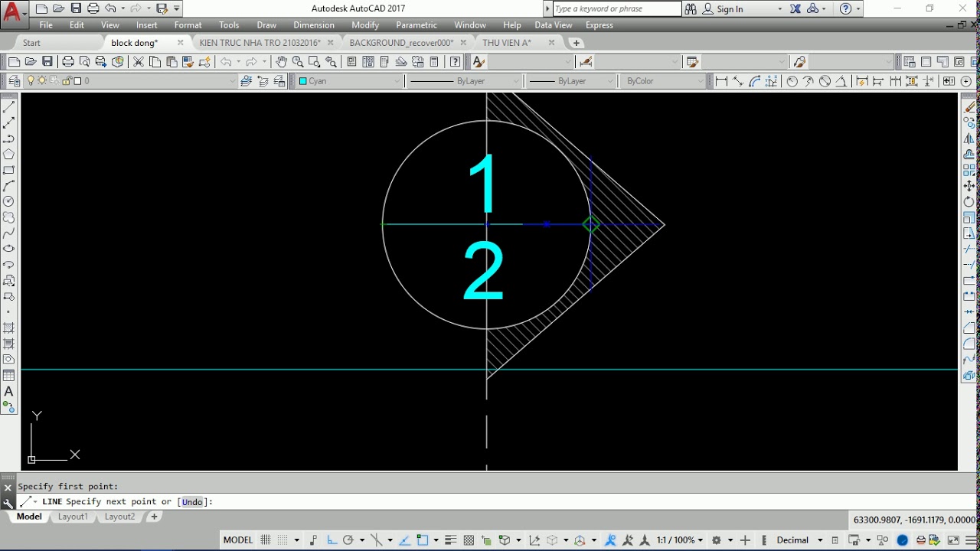Image resolution: width=980 pixels, height=551 pixels.
Task: Click the Radius dimension icon
Action: click(792, 81)
